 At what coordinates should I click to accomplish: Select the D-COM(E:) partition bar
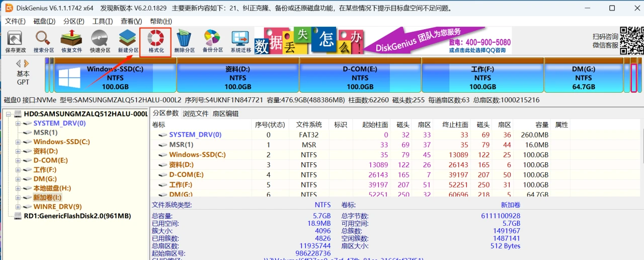360,75
